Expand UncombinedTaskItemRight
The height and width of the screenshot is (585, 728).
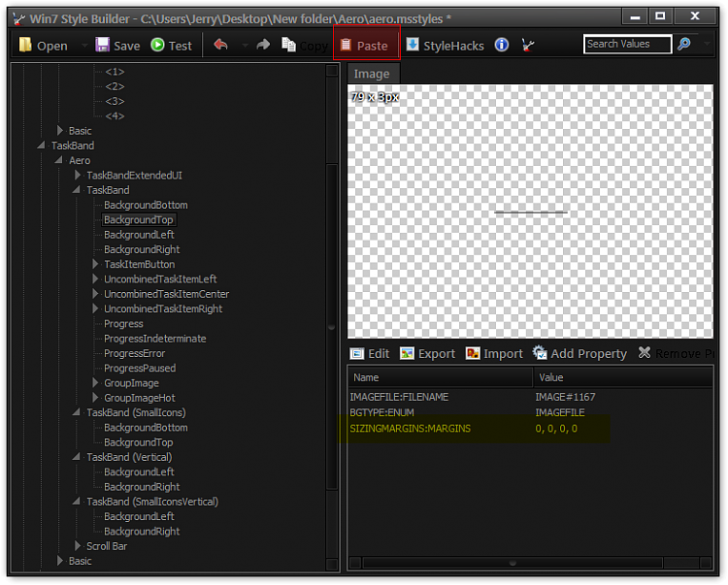[95, 309]
